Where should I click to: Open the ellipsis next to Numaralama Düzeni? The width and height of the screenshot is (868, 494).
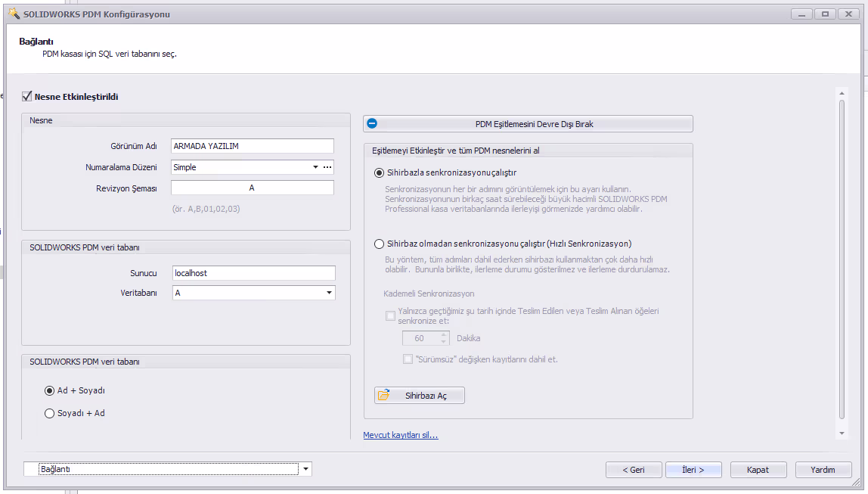327,167
